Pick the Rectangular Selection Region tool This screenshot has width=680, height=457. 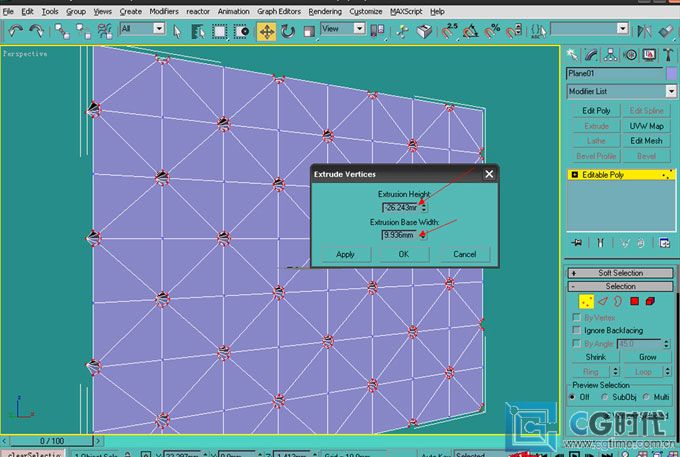pyautogui.click(x=219, y=31)
